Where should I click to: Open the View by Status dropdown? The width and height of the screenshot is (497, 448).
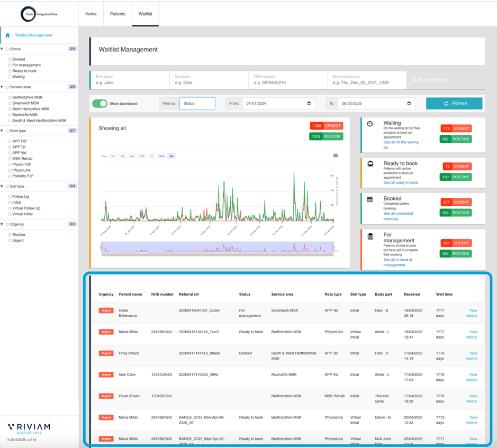point(197,104)
